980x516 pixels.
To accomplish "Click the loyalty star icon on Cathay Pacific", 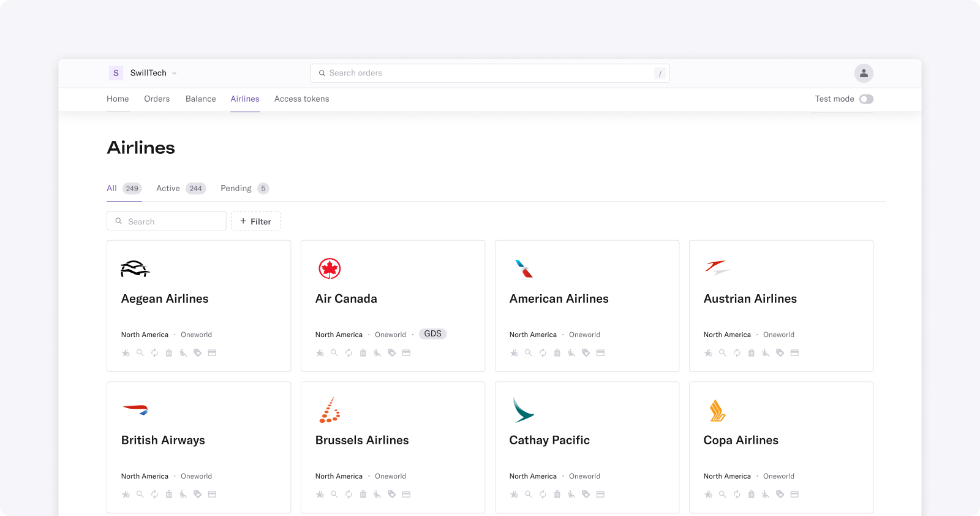I will click(514, 495).
